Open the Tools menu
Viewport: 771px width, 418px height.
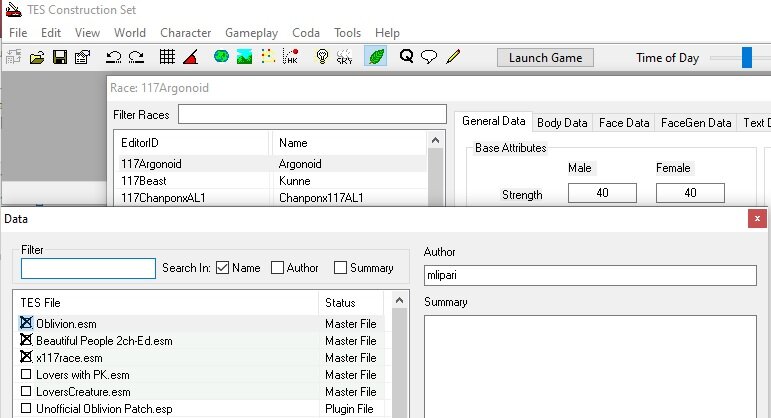click(347, 33)
